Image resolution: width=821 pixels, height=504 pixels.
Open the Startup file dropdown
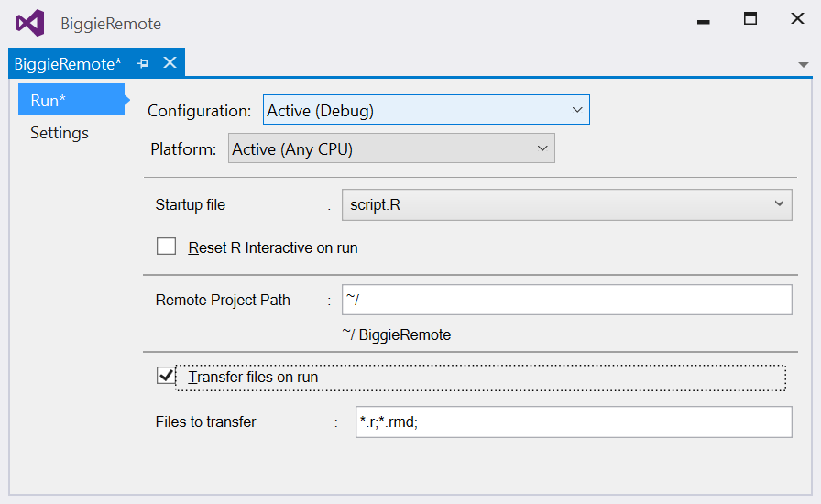566,205
